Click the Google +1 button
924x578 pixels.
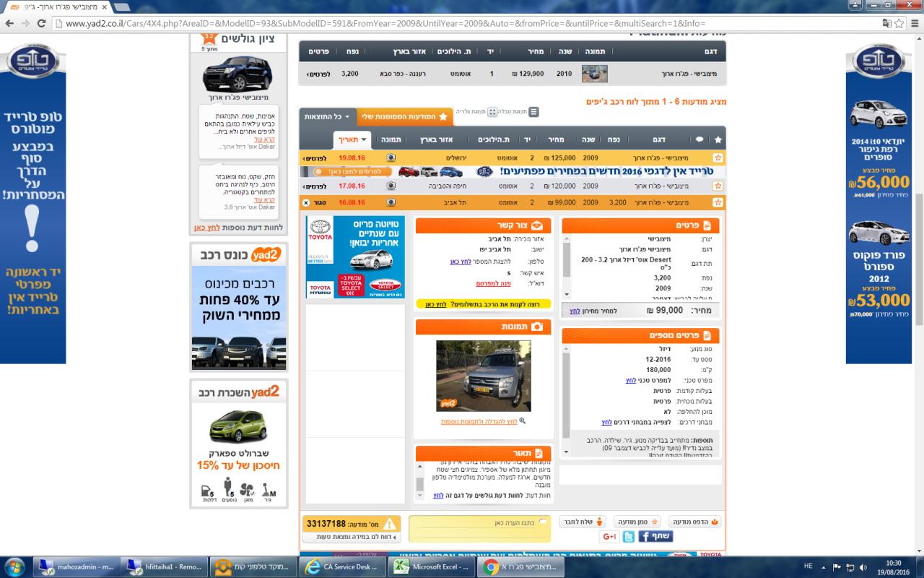(609, 536)
